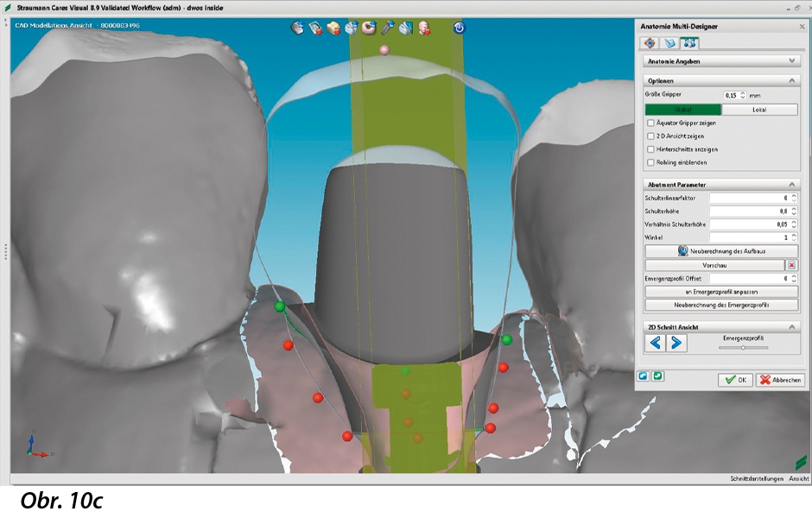Open the second Multi-Designer tab

[x=669, y=42]
